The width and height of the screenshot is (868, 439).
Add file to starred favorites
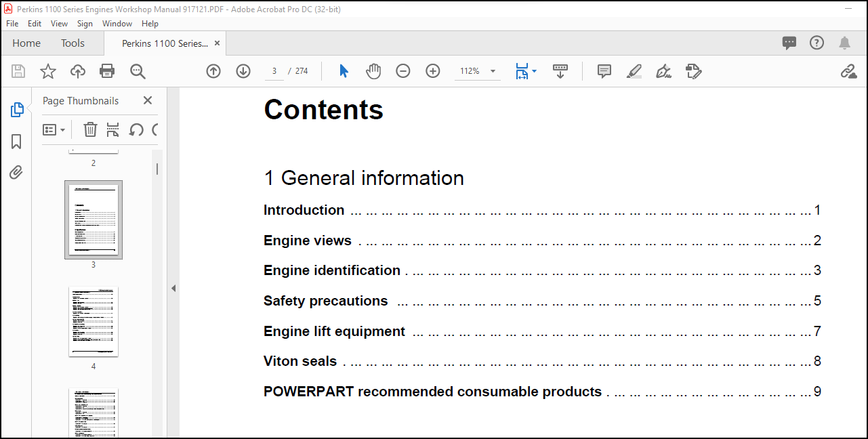click(48, 71)
